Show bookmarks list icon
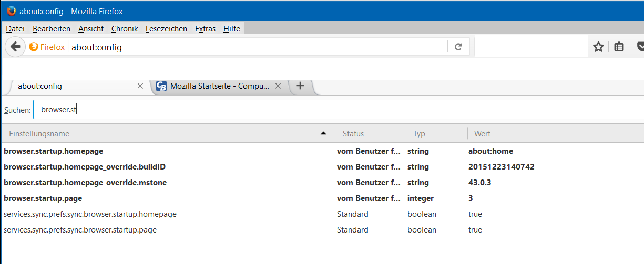This screenshot has width=644, height=264. coord(619,47)
